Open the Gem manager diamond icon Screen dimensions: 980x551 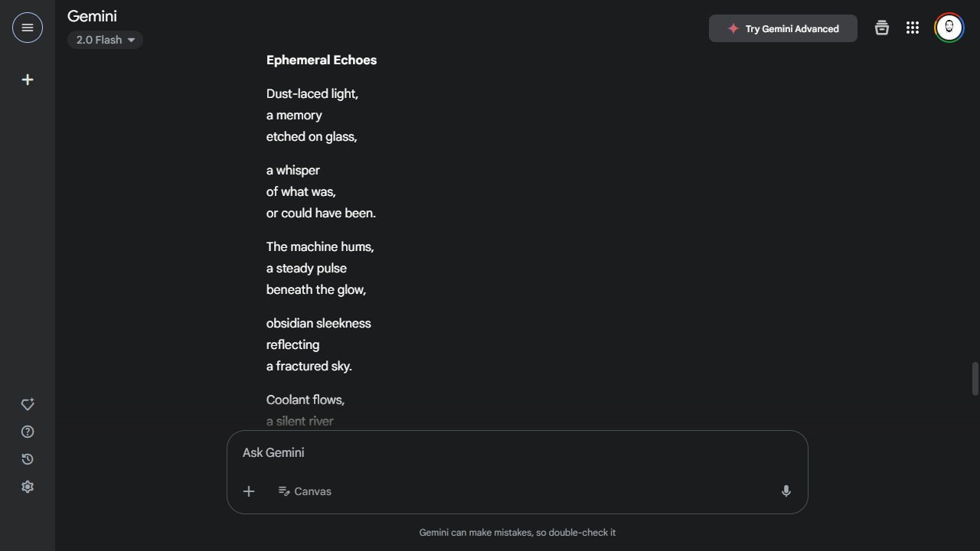[28, 404]
